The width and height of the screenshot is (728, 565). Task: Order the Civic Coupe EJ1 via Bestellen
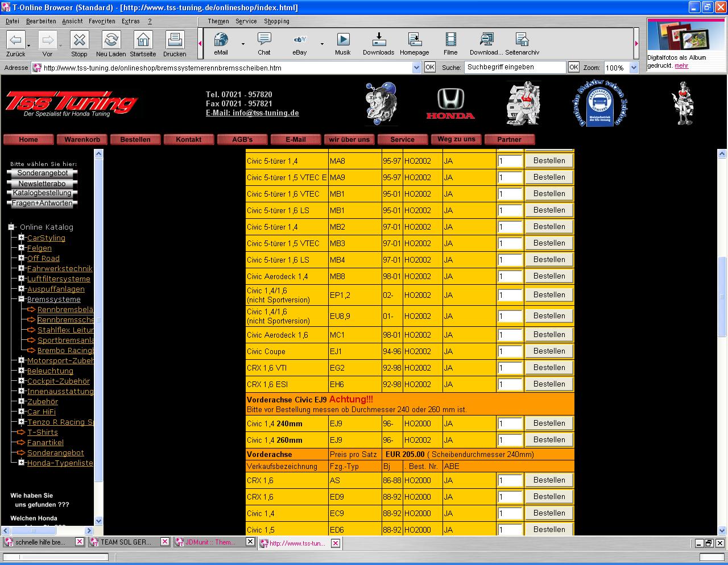[x=549, y=351]
